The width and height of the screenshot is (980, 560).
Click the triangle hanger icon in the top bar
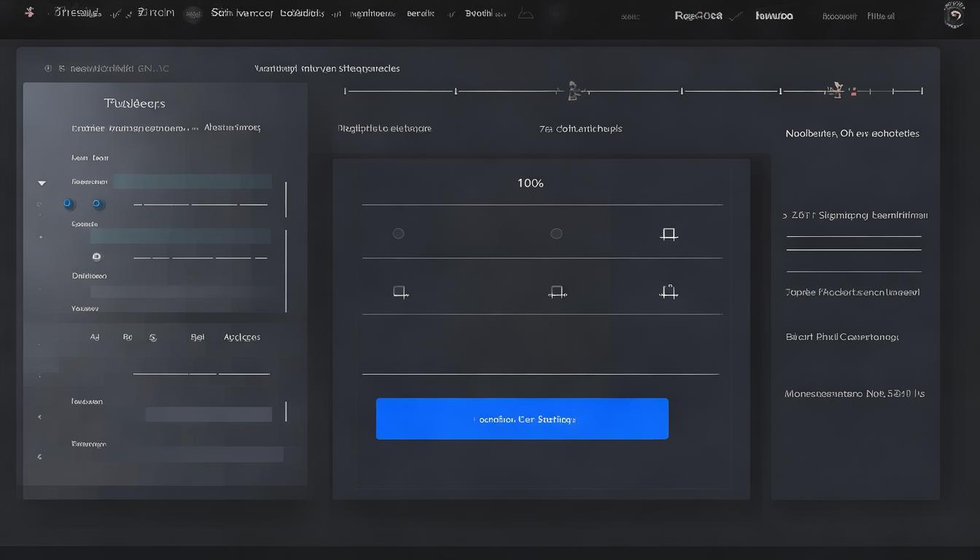tap(525, 14)
